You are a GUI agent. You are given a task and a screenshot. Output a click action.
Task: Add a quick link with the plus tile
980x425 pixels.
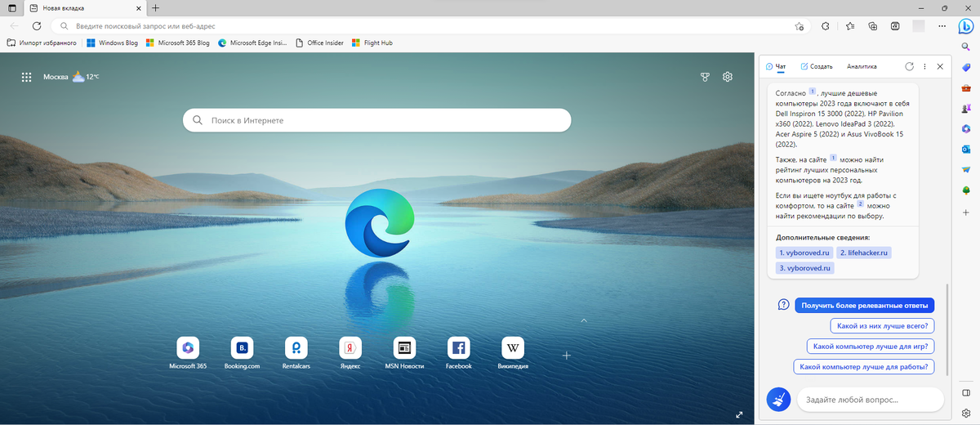click(567, 355)
